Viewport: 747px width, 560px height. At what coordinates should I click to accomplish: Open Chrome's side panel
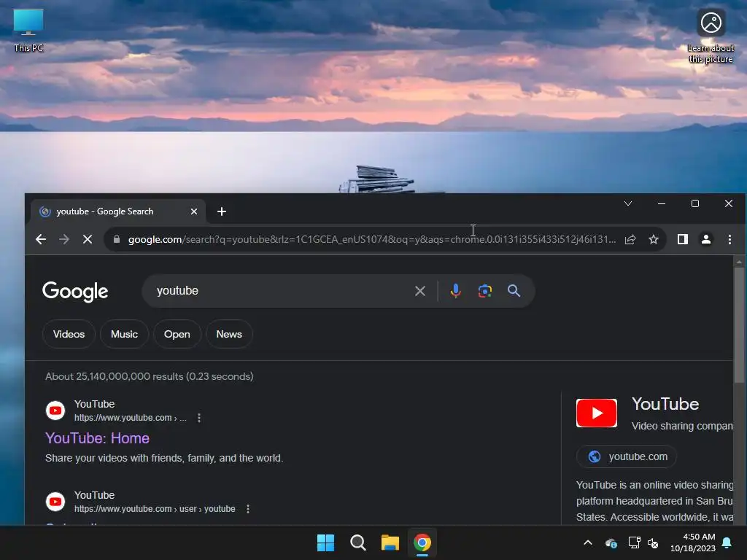[x=683, y=239]
